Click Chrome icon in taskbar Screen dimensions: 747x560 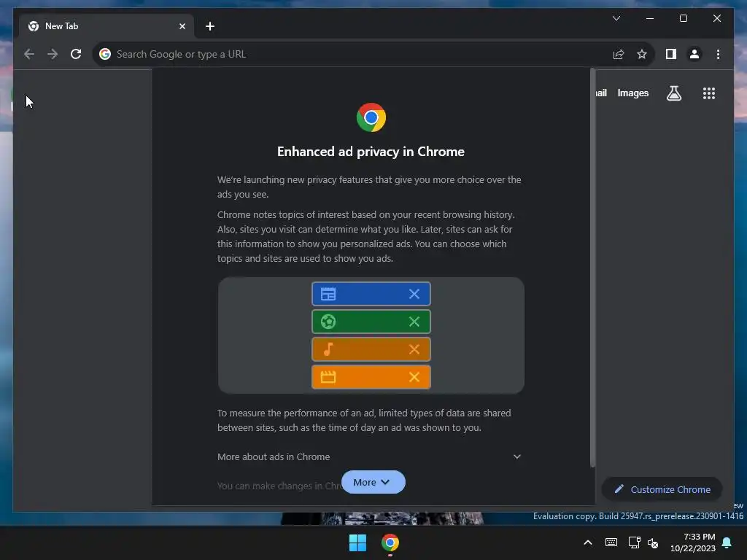tap(390, 542)
